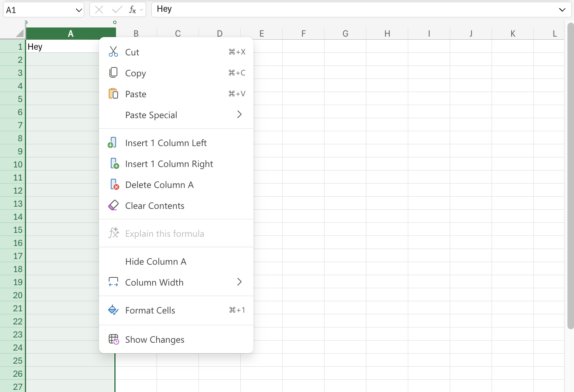The width and height of the screenshot is (574, 392).
Task: Click the Copy icon in the context menu
Action: (114, 73)
